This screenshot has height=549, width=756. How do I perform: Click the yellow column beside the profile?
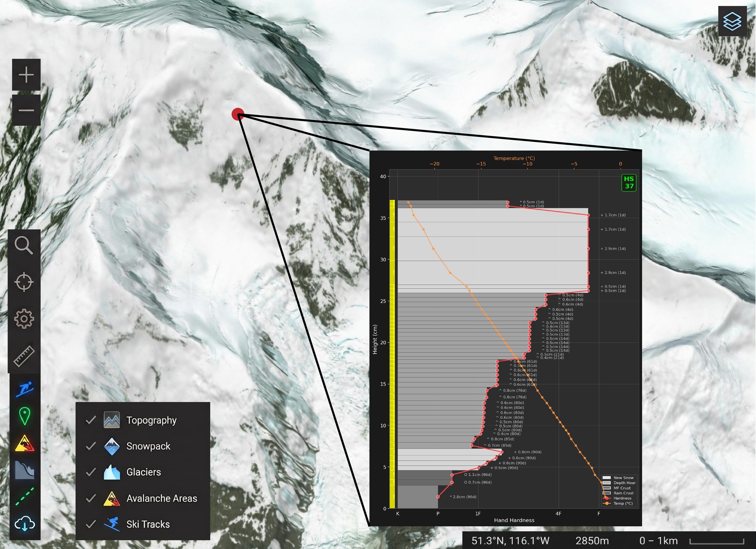tap(392, 354)
